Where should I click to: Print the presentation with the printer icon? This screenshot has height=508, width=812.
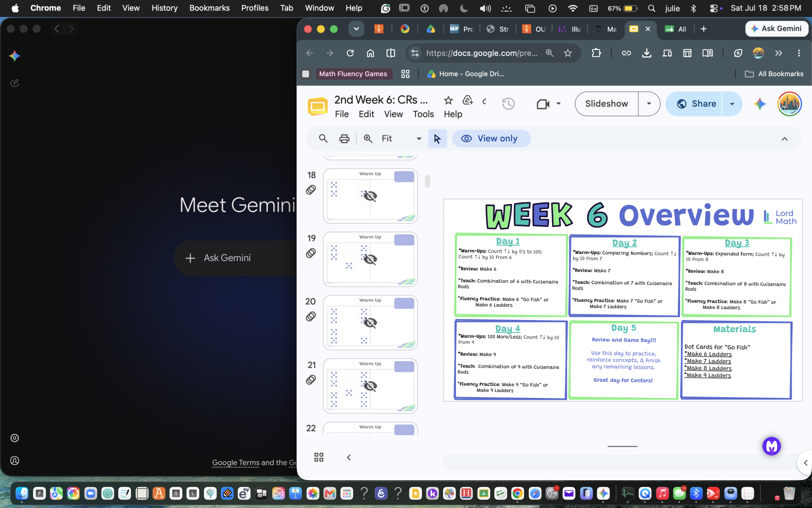pyautogui.click(x=344, y=138)
